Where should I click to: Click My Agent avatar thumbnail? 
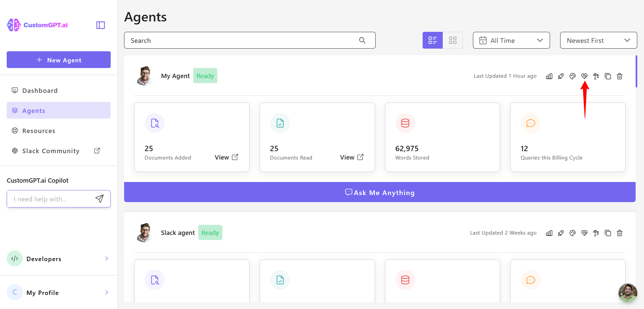click(145, 76)
